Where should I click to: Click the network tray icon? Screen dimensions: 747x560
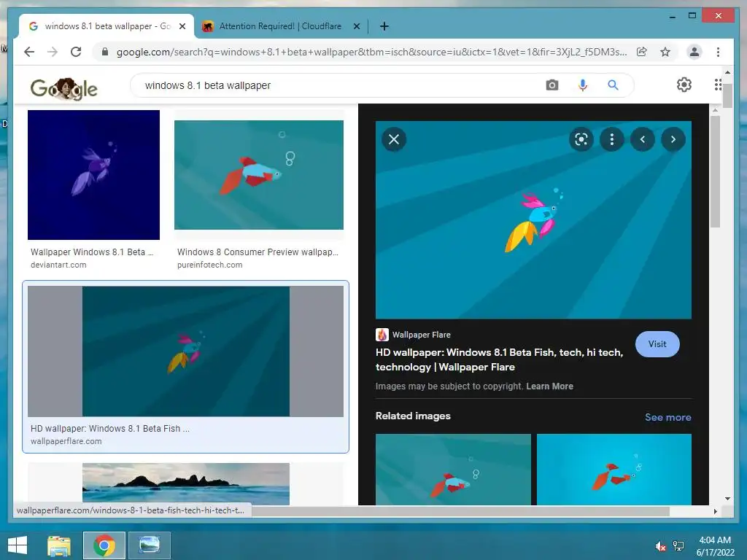[678, 545]
